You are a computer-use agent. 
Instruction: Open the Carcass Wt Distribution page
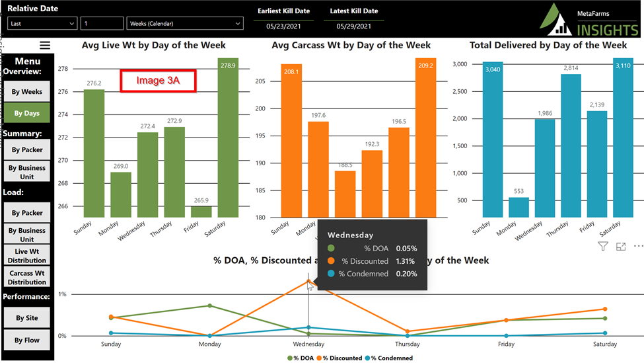(x=26, y=277)
